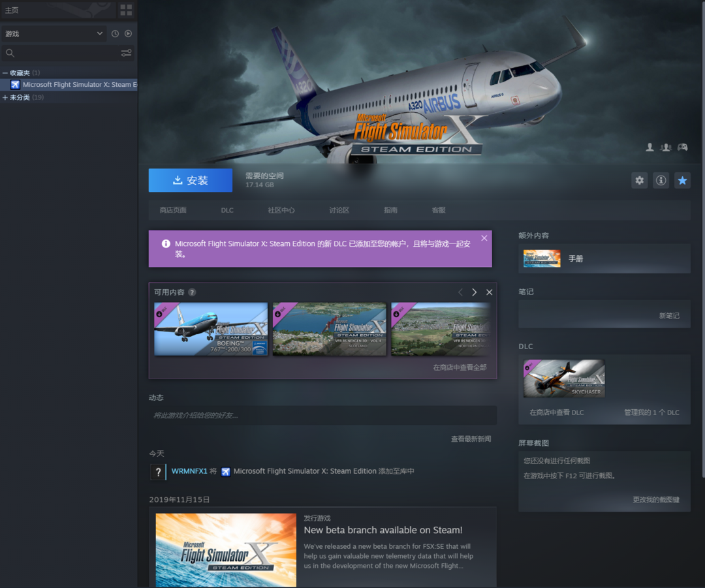705x588 pixels.
Task: Click the ready-to-play filter icon
Action: point(128,34)
